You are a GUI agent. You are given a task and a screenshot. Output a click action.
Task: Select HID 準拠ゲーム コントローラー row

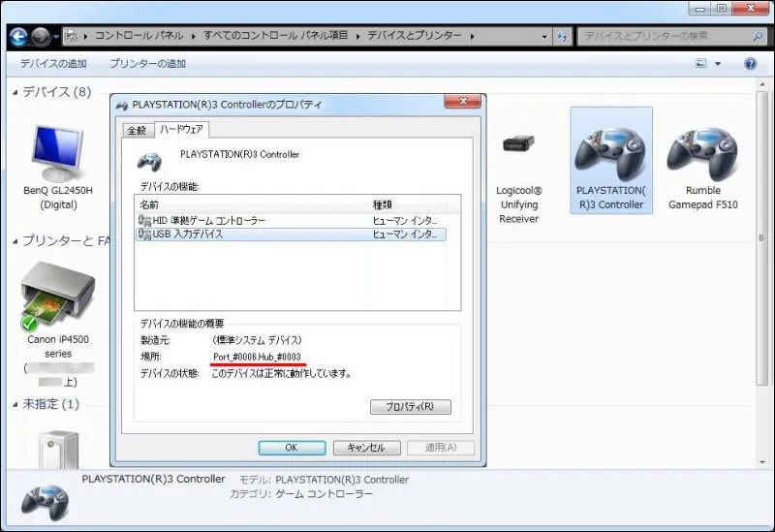tap(291, 221)
